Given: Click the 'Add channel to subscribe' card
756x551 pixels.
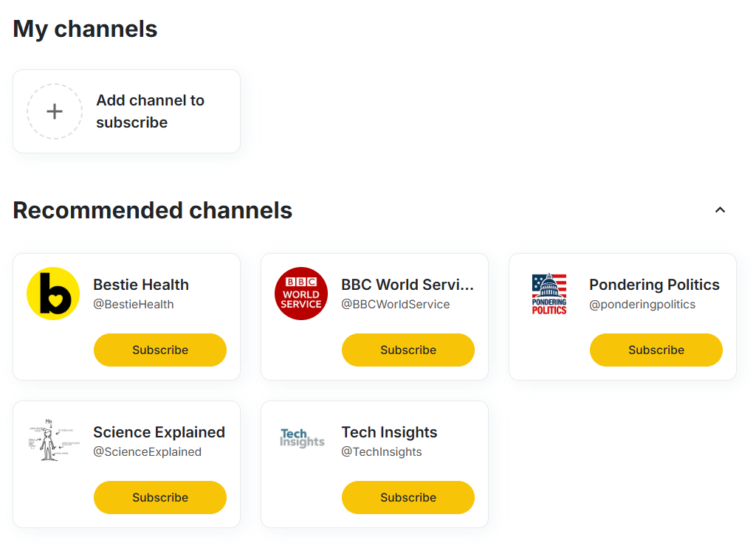Looking at the screenshot, I should (126, 111).
